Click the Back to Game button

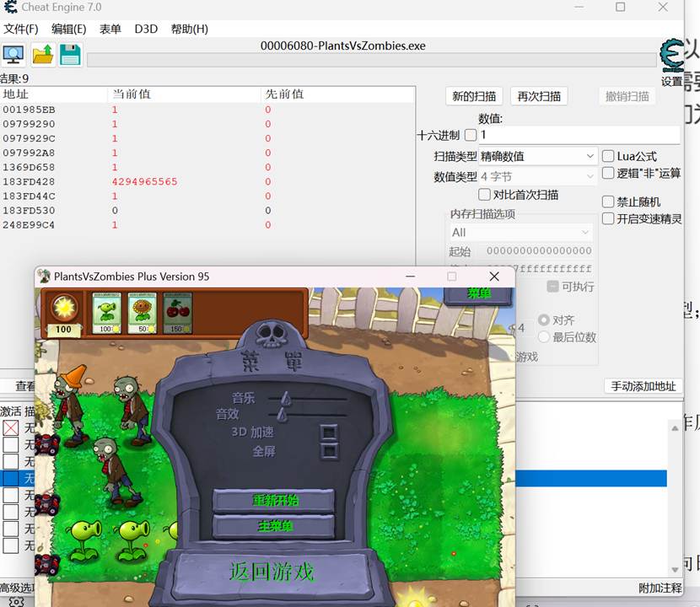272,572
